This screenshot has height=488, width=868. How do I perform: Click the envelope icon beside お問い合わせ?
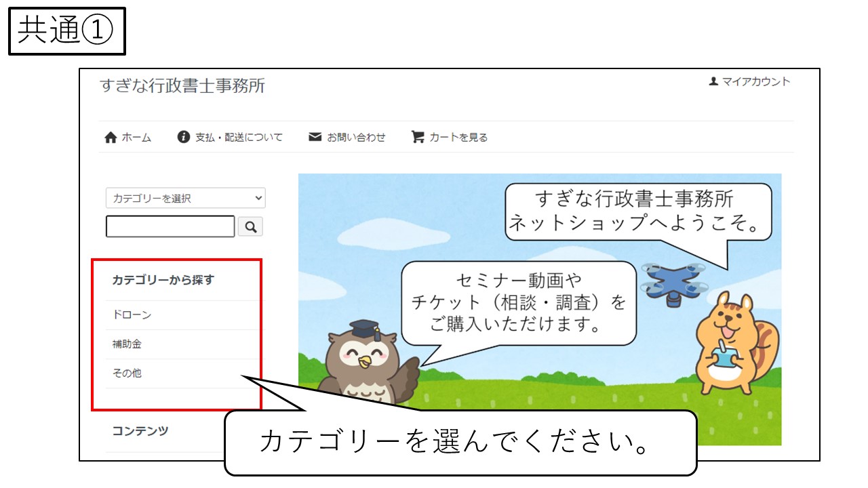[315, 137]
